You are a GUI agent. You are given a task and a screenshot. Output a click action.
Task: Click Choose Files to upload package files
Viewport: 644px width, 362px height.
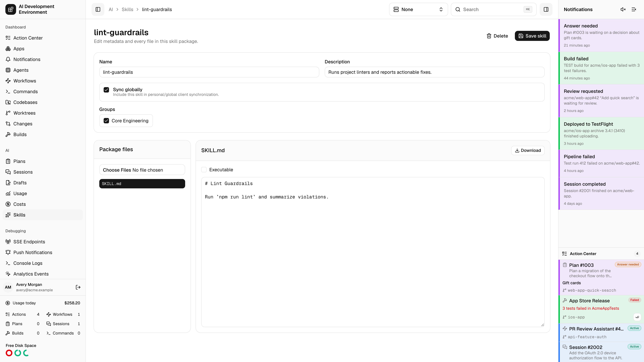tap(117, 170)
